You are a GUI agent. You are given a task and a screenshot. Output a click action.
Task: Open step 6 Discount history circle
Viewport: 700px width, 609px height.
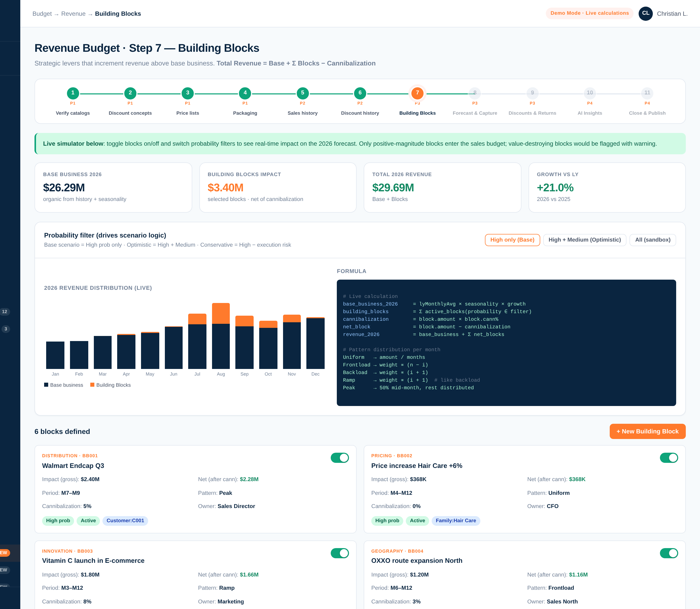pos(360,93)
